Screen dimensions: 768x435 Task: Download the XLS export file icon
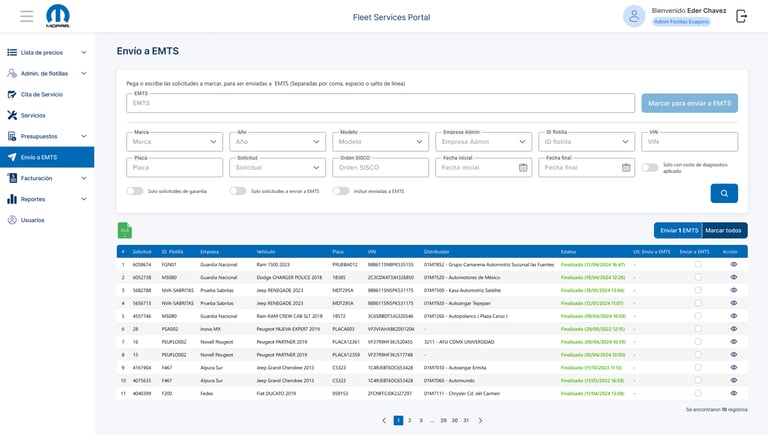tap(125, 230)
